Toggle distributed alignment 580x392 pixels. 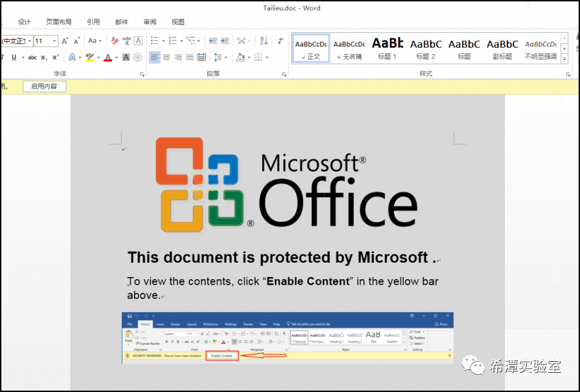pos(202,57)
